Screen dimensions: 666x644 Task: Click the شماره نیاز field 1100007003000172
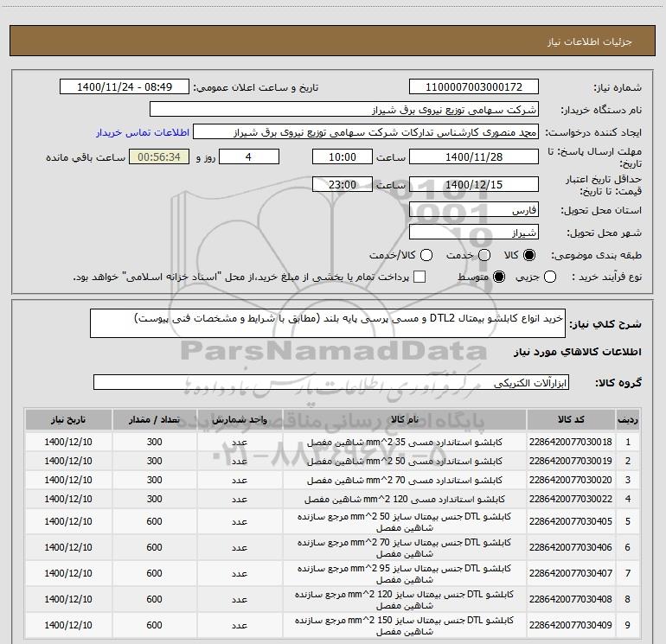point(474,87)
